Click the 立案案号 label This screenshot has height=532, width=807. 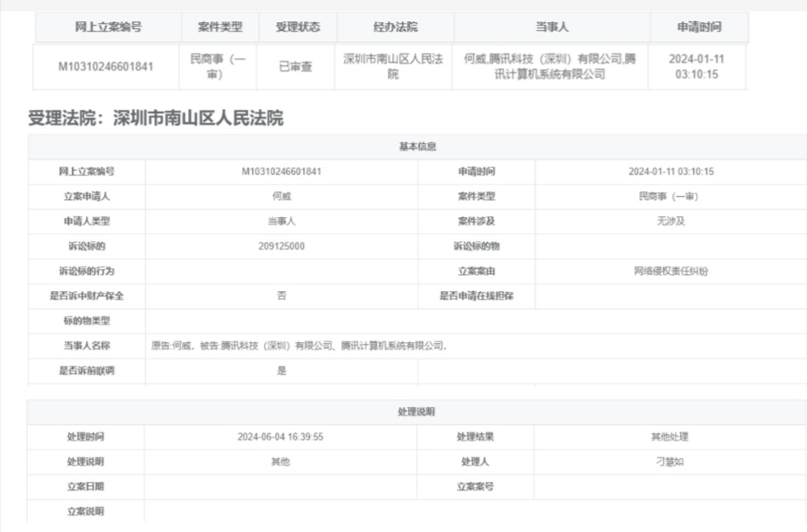point(475,487)
